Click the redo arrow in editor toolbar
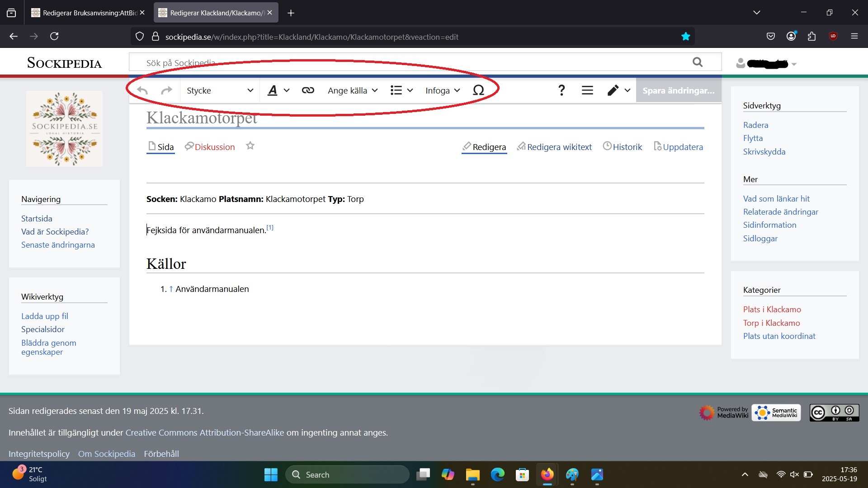This screenshot has height=488, width=868. click(x=167, y=91)
